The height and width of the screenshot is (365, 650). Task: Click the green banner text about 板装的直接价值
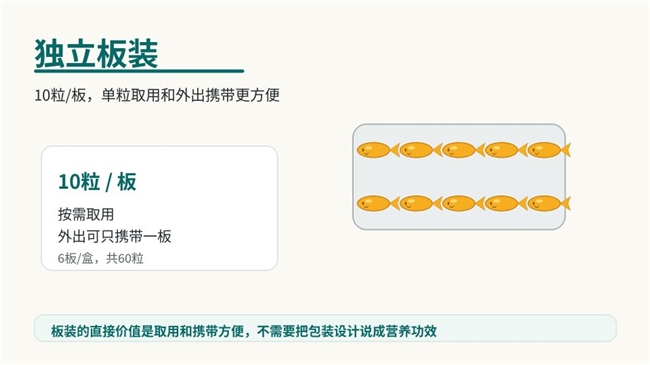pyautogui.click(x=244, y=331)
